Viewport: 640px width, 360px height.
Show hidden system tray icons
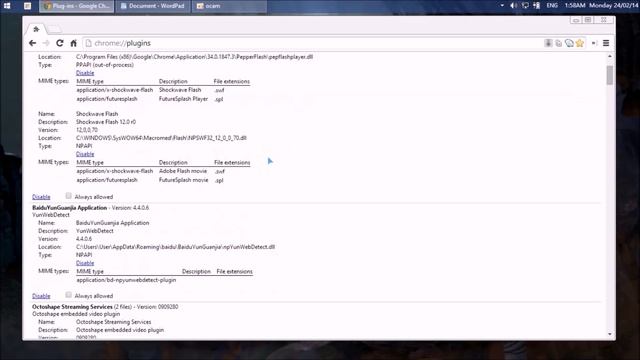tap(502, 6)
